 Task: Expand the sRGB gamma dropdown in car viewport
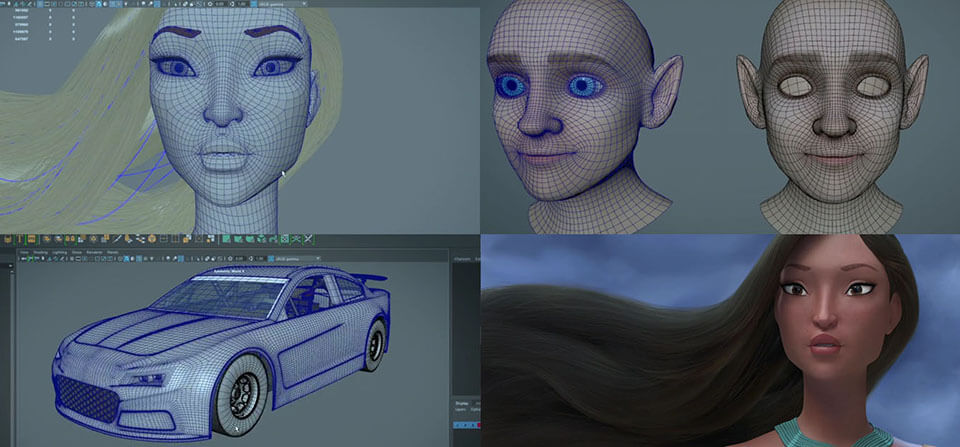[x=298, y=259]
